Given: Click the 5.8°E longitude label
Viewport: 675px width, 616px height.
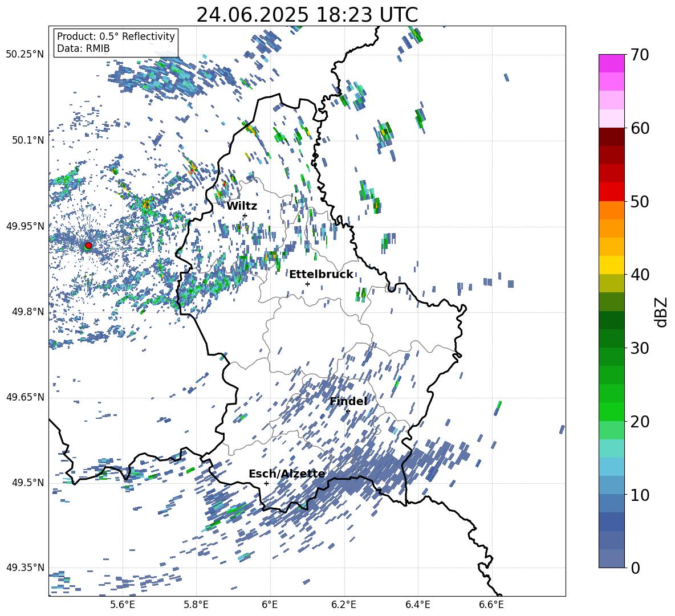Looking at the screenshot, I should 196,605.
